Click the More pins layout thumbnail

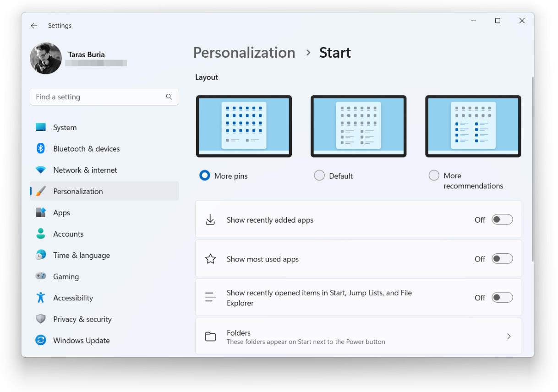tap(244, 126)
